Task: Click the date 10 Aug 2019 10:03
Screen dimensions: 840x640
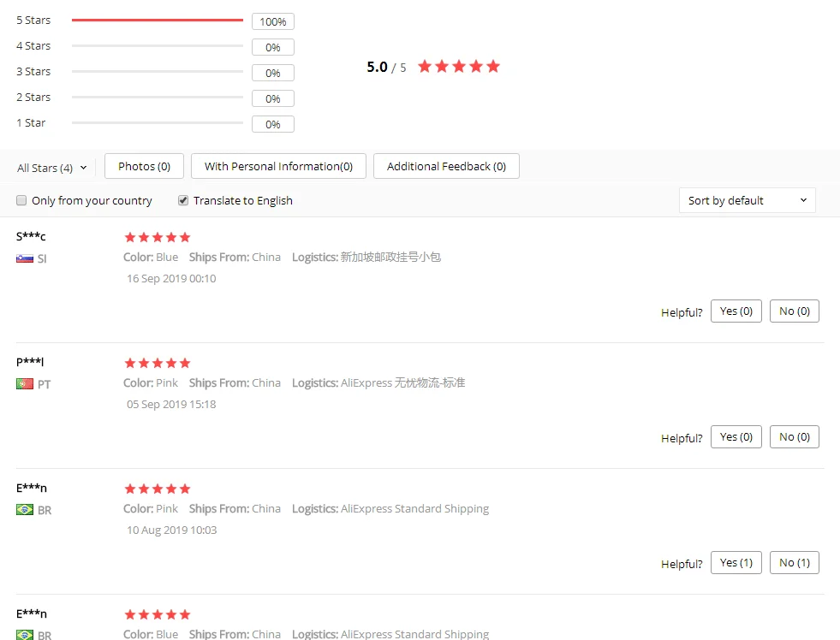Action: [172, 530]
